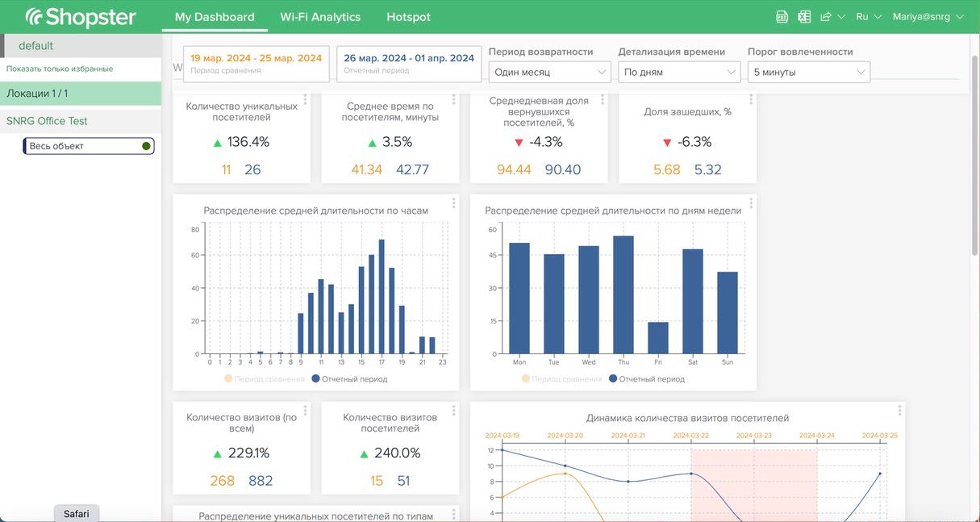Toggle the 'Весь объект' green indicator
Image resolution: width=980 pixels, height=522 pixels.
click(146, 146)
